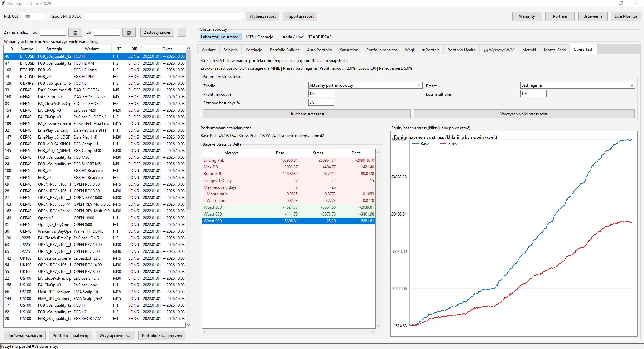Image resolution: width=644 pixels, height=349 pixels.
Task: Select variant row ID 128 GBPJPY FGB H3
Action: 94,83
